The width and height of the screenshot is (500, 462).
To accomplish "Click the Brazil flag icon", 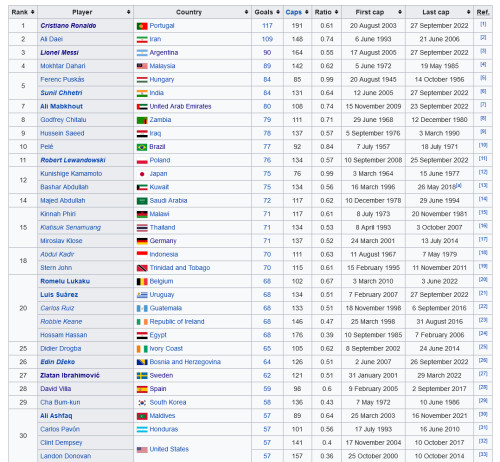I will [x=142, y=147].
